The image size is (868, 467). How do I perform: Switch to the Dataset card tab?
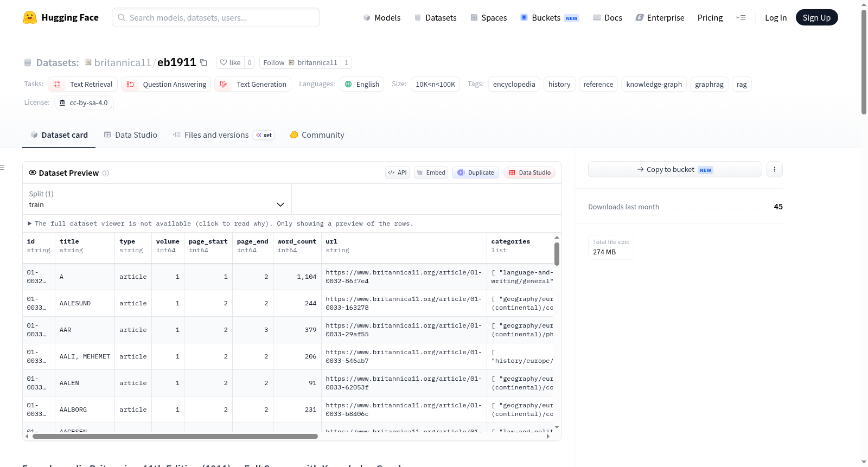(x=59, y=135)
